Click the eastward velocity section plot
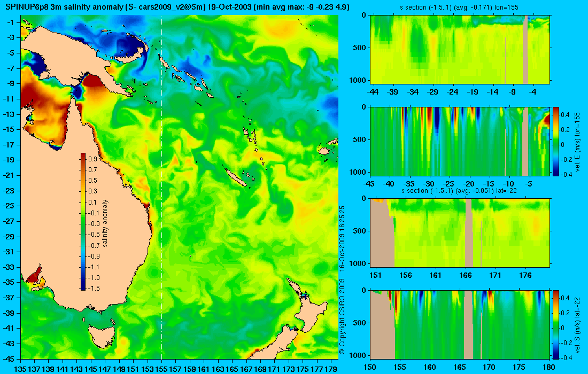 460,141
